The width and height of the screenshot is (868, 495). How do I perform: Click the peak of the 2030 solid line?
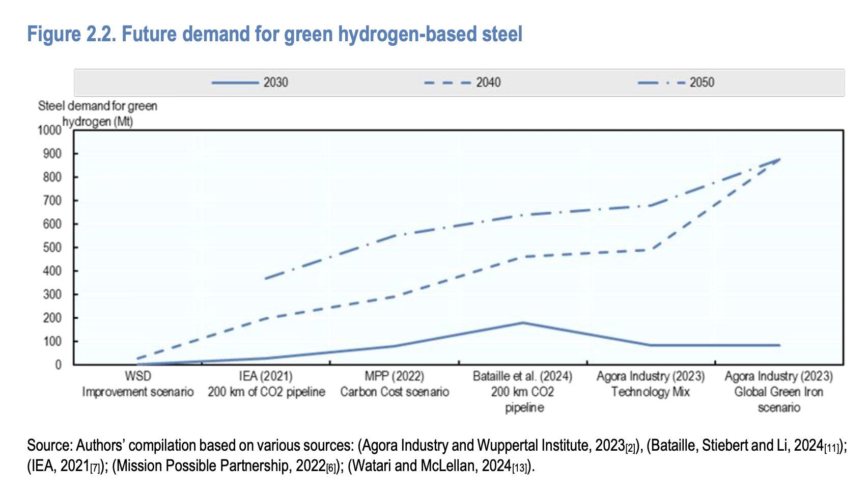click(x=522, y=322)
